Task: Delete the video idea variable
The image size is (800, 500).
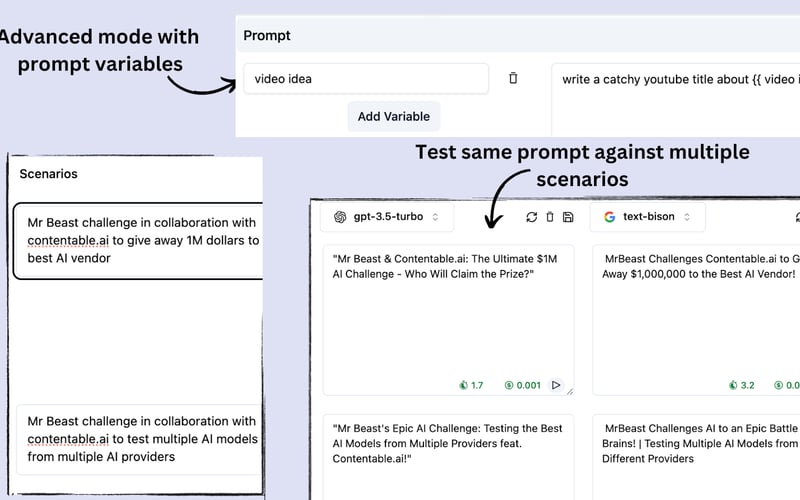Action: click(513, 78)
